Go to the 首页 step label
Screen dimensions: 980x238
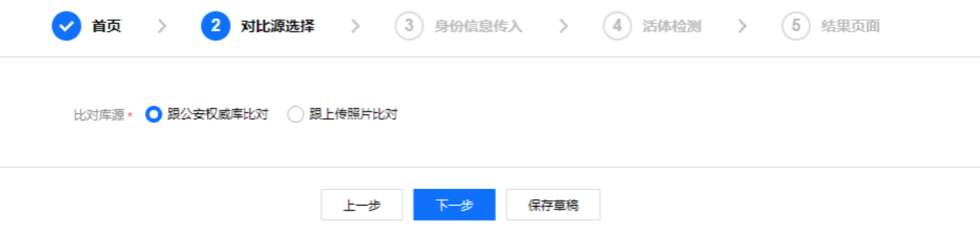coord(107,26)
